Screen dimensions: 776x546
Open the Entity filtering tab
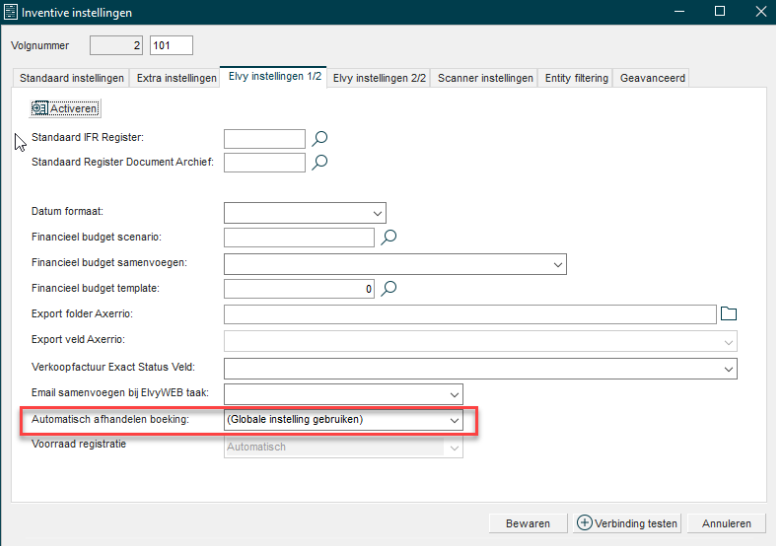coord(576,78)
